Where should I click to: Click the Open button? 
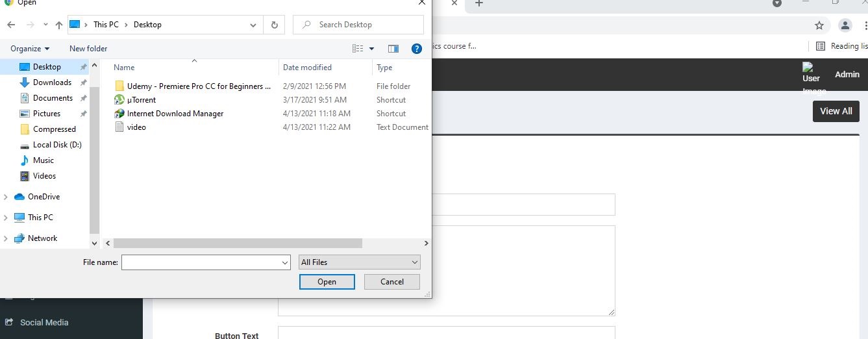click(x=327, y=282)
